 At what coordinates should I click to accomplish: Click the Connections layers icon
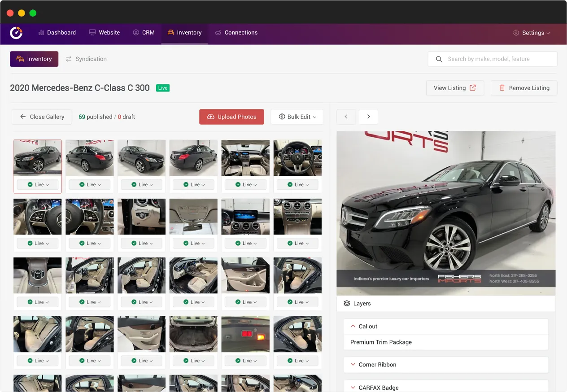pos(218,33)
